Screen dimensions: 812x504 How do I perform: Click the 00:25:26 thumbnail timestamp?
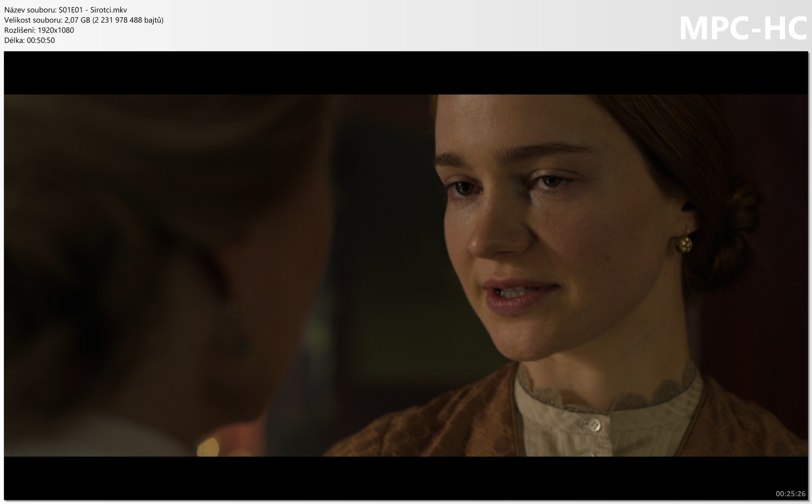(790, 493)
